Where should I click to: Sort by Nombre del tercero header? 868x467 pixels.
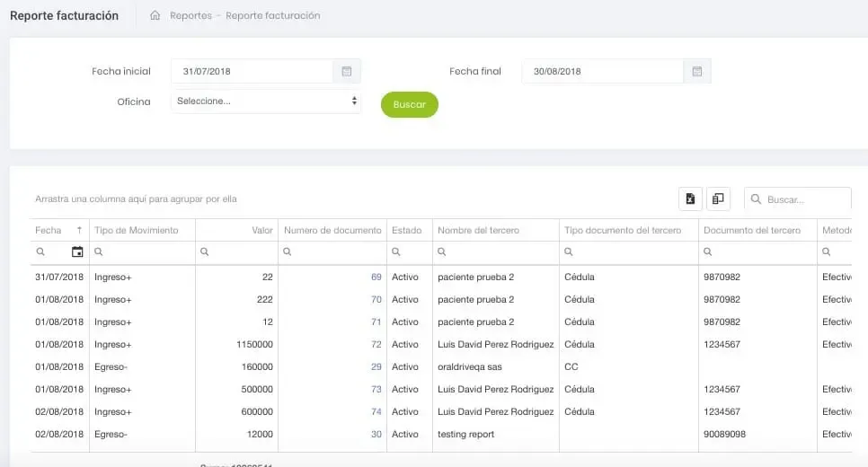[x=478, y=231]
